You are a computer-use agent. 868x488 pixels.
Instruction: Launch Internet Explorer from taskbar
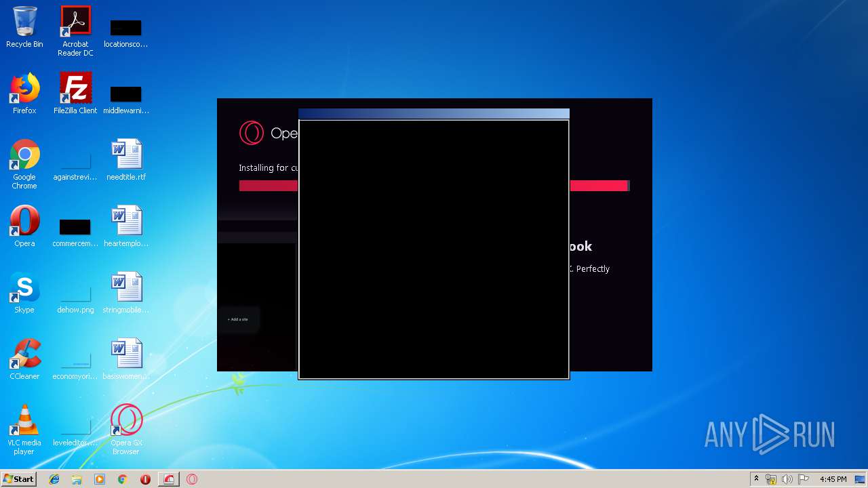54,479
